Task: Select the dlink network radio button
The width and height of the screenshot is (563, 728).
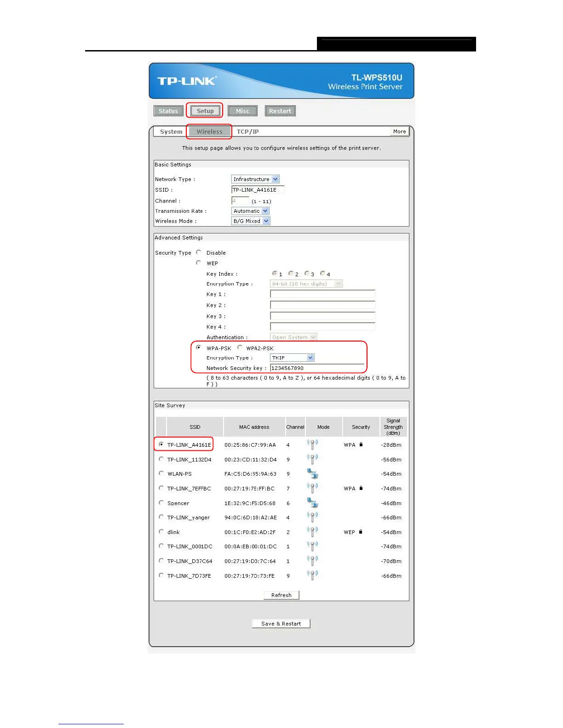Action: [161, 532]
